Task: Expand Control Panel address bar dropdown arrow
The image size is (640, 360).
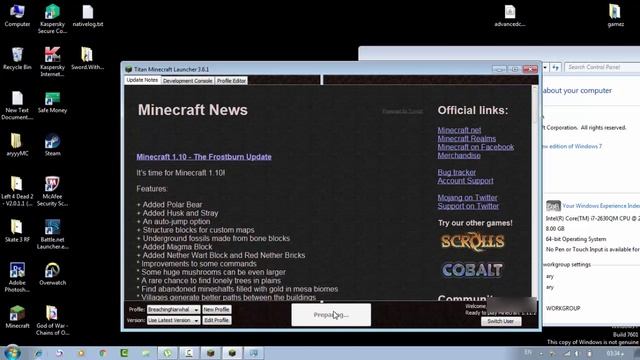Action: pos(545,67)
